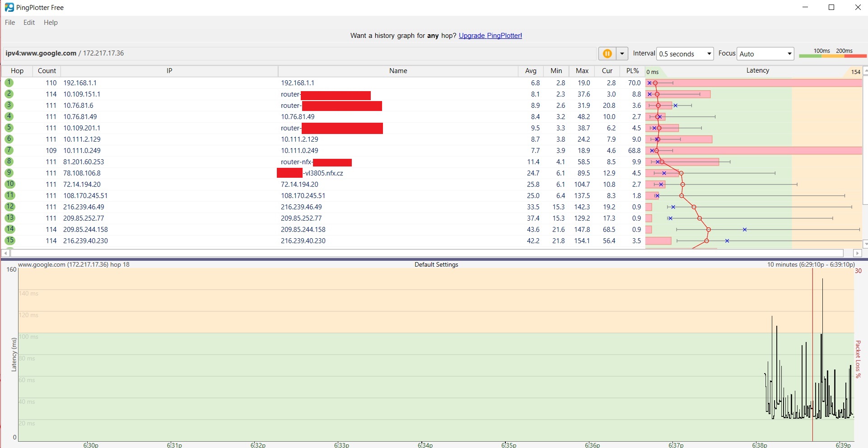This screenshot has height=448, width=868.
Task: Click the target address field for www.google.com
Action: tap(298, 53)
